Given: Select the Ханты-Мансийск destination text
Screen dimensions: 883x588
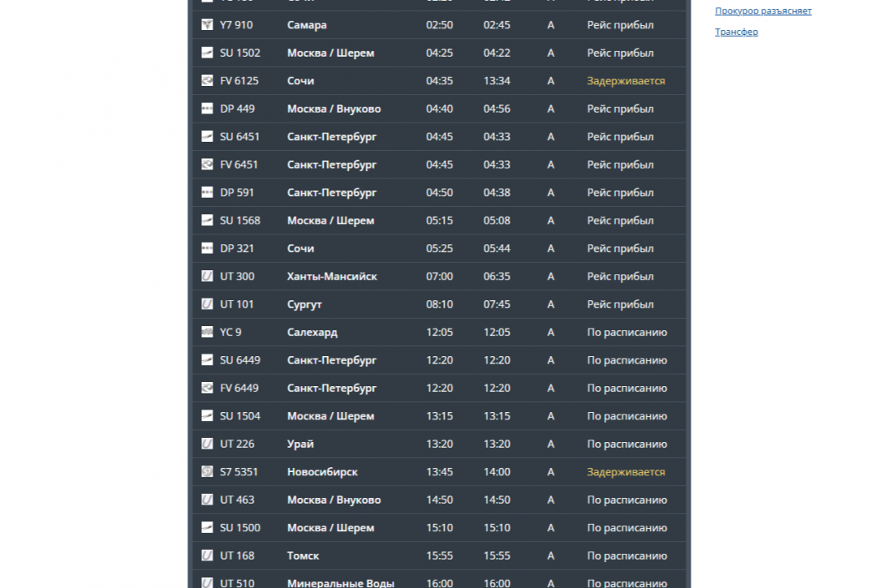Looking at the screenshot, I should coord(331,277).
